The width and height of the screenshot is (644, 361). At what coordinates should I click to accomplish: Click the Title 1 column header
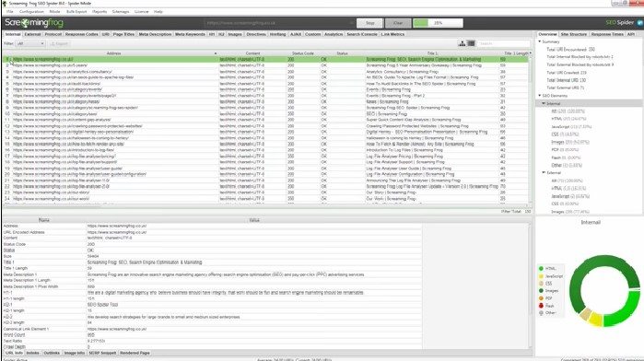point(432,53)
